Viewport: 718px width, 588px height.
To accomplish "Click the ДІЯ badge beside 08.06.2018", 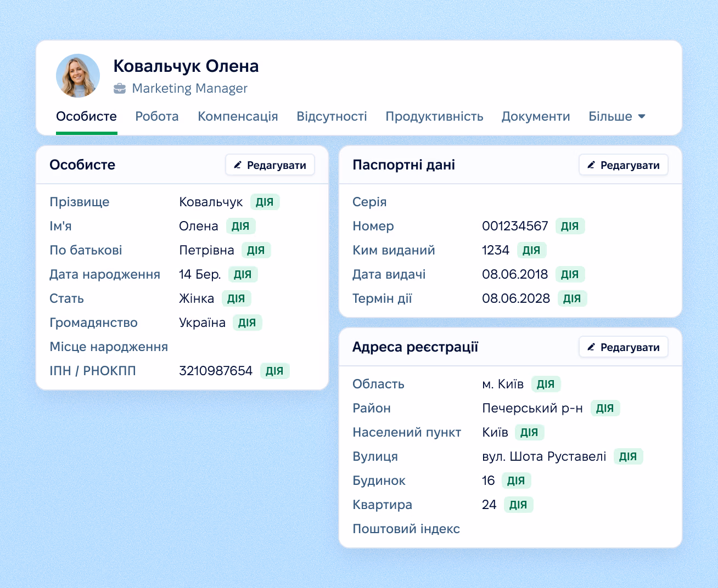I will 570,274.
